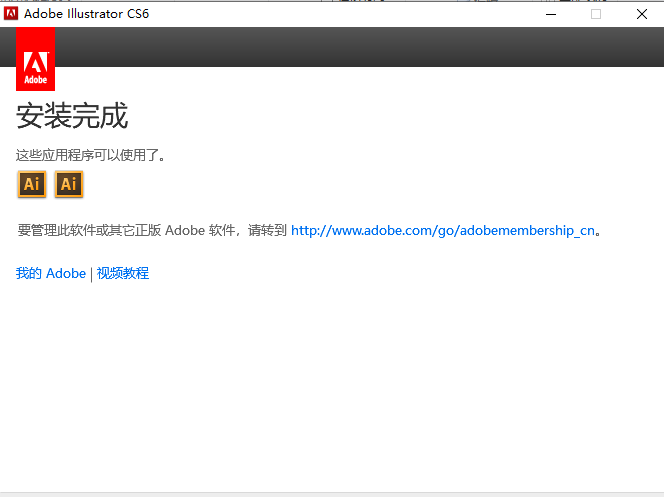
Task: Open the 我的 Adobe link
Action: pos(51,273)
